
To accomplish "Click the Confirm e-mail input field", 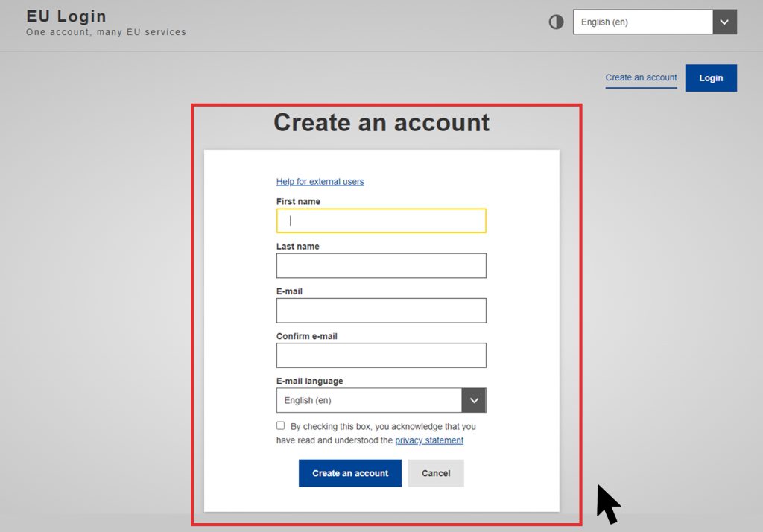I will click(x=381, y=355).
